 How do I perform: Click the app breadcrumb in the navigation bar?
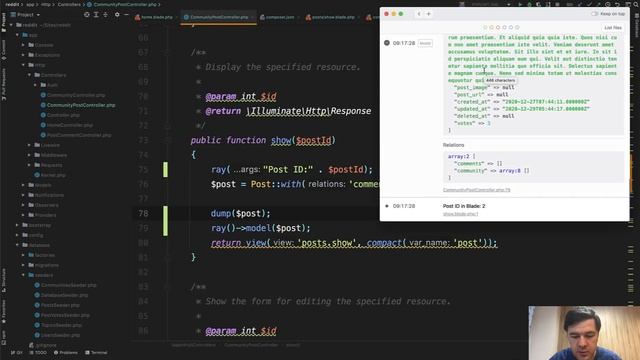coord(30,4)
